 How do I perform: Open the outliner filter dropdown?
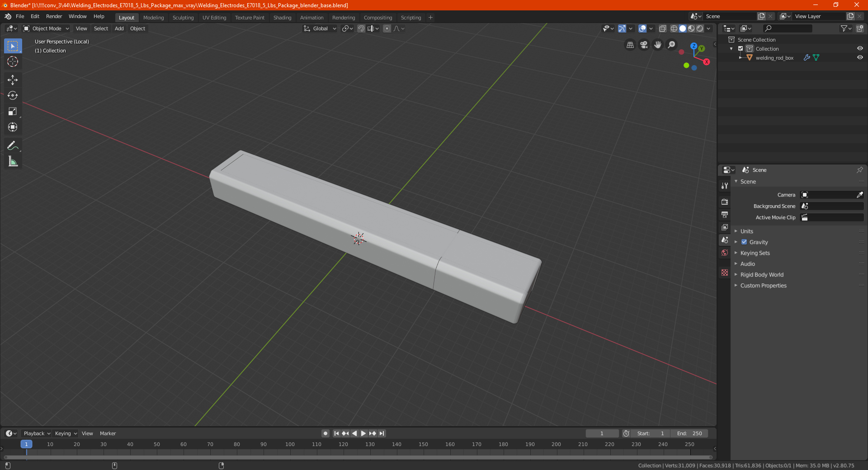click(846, 28)
